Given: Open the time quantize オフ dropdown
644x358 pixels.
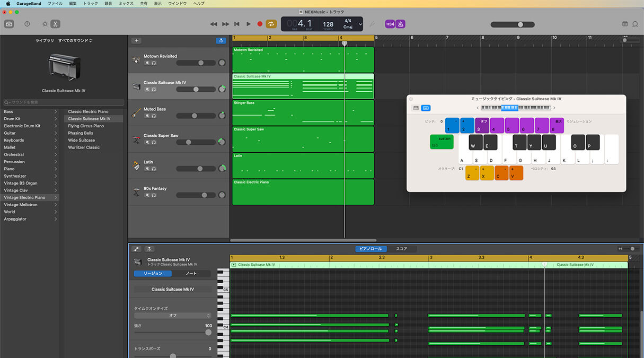Looking at the screenshot, I should pyautogui.click(x=173, y=316).
